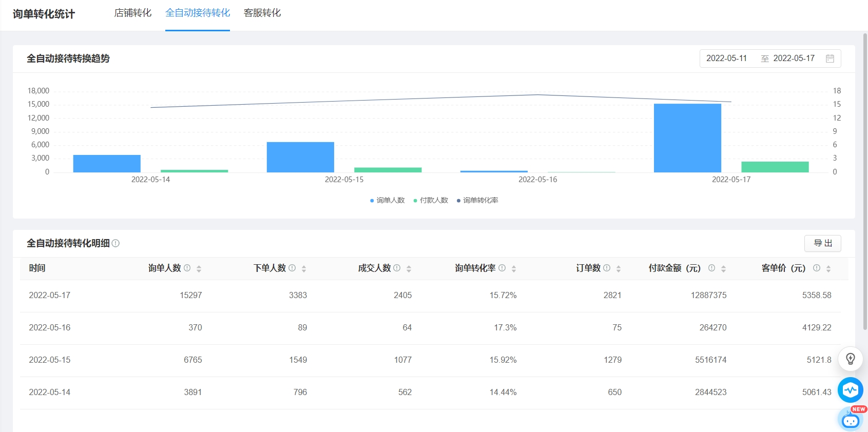Click the 2022-05-14 table row date
Viewport: 868px width, 432px height.
pos(50,392)
